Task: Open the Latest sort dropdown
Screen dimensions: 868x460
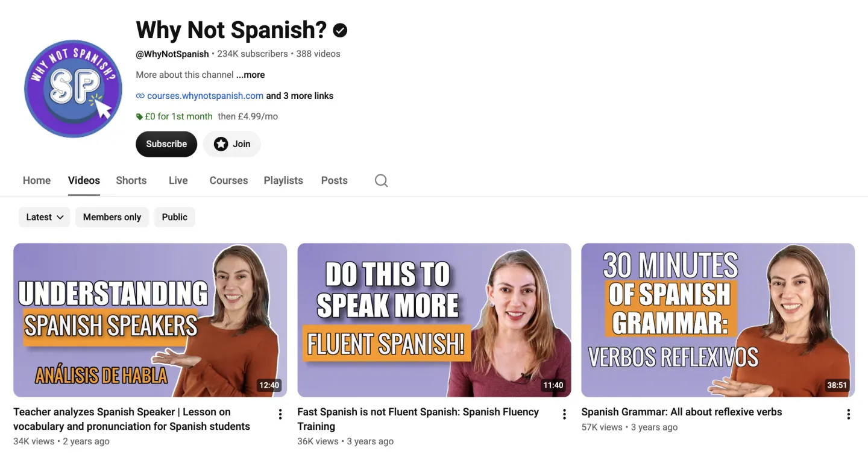Action: coord(45,217)
